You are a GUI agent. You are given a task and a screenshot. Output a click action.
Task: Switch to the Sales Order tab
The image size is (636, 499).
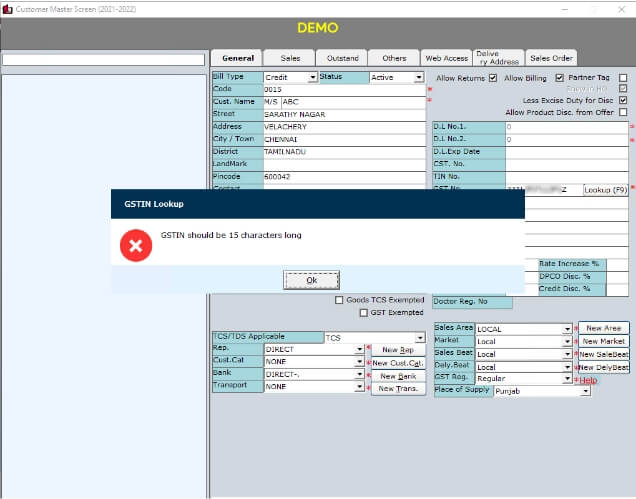coord(551,58)
